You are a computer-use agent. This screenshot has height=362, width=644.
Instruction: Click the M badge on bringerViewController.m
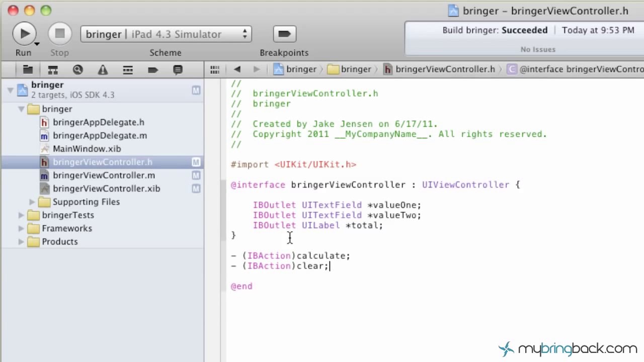click(x=196, y=175)
